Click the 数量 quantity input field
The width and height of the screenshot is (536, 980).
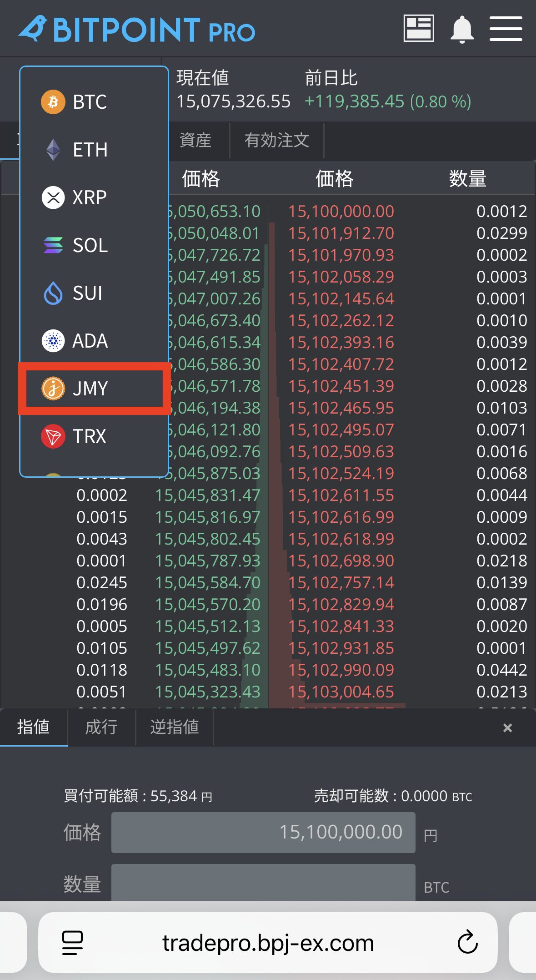click(263, 883)
